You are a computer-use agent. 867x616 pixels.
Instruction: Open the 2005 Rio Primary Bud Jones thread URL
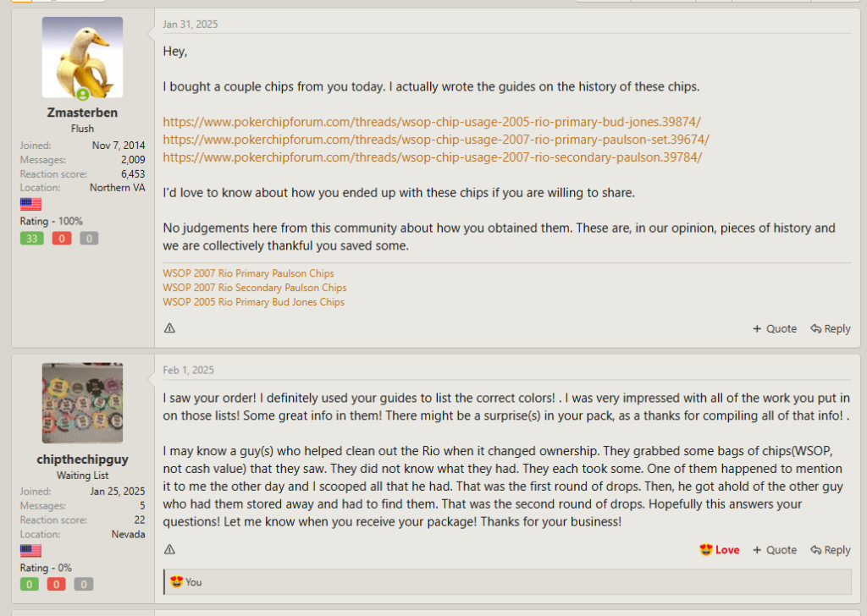[432, 122]
